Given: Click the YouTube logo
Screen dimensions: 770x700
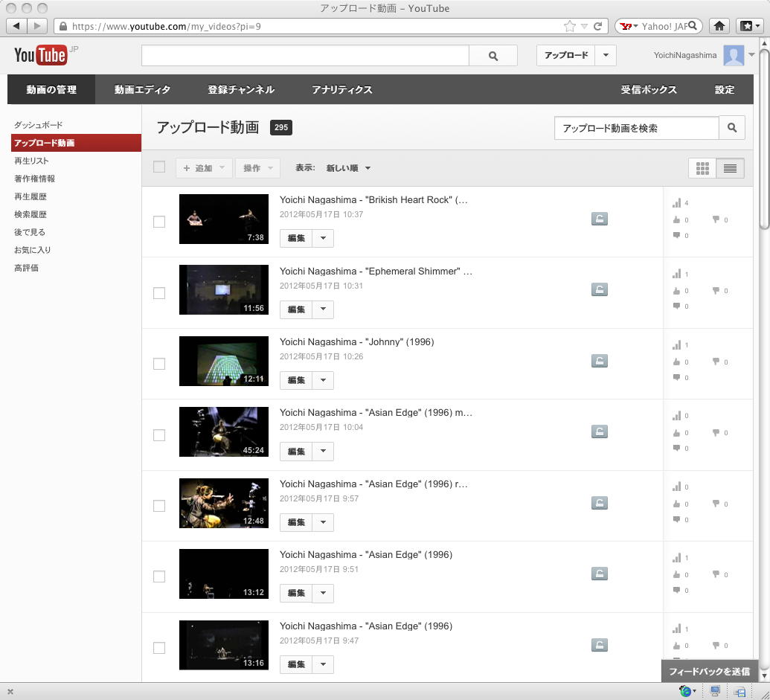Looking at the screenshot, I should click(x=40, y=55).
